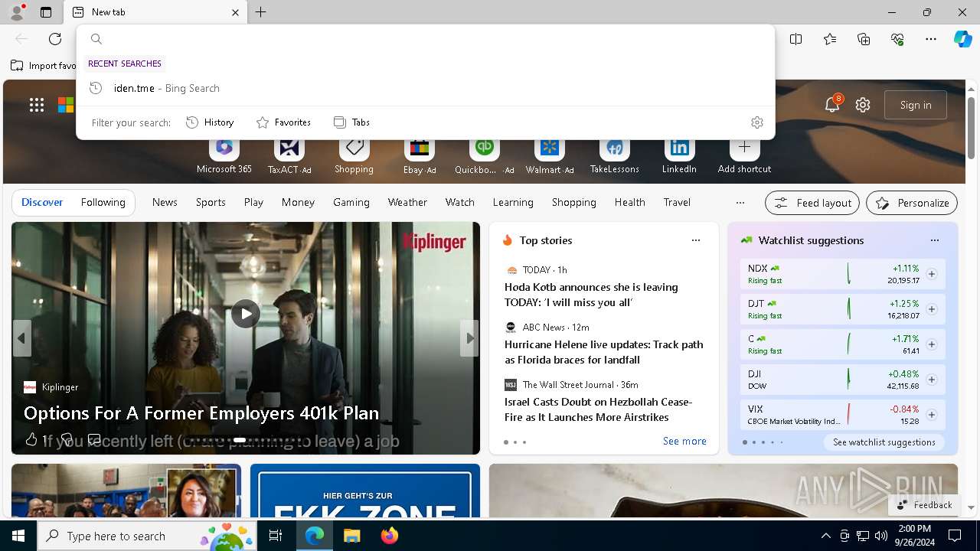980x551 pixels.
Task: Open Top stories more options ellipsis
Action: click(696, 240)
